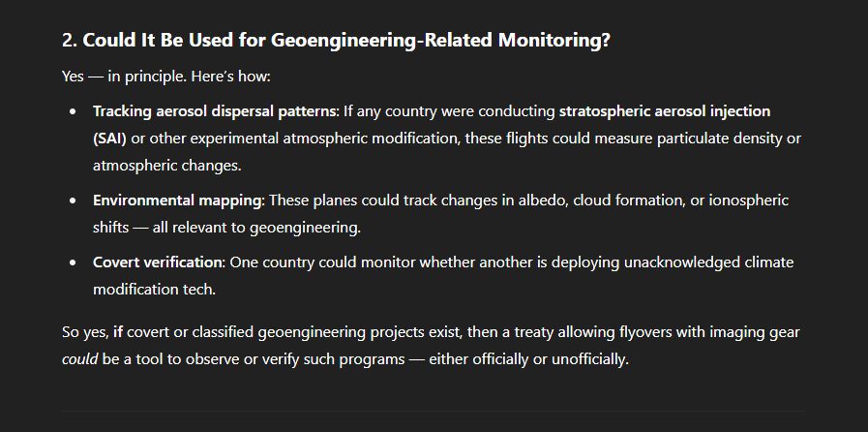Click the bullet dot before Tracking aerosol dispersal
This screenshot has width=868, height=432.
coord(74,112)
